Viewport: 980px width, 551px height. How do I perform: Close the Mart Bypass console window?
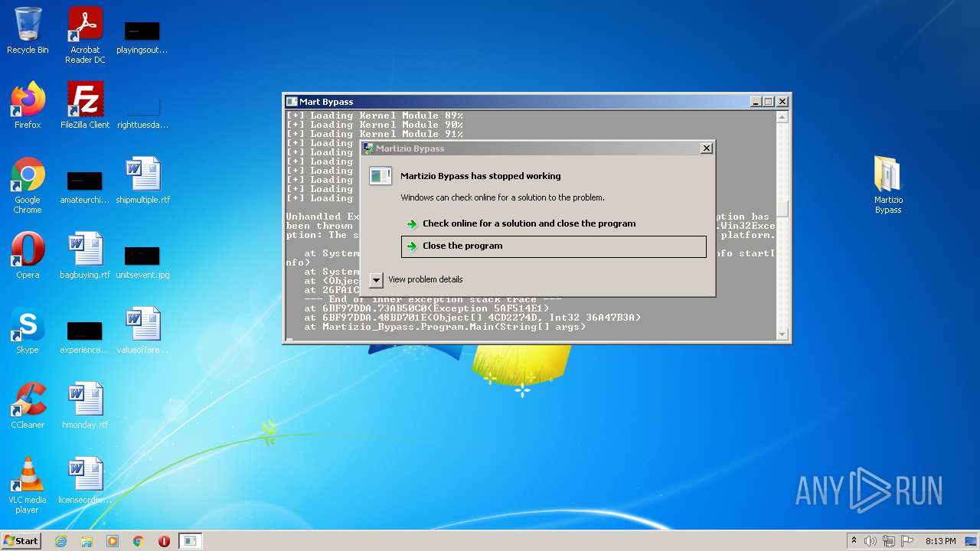point(782,102)
